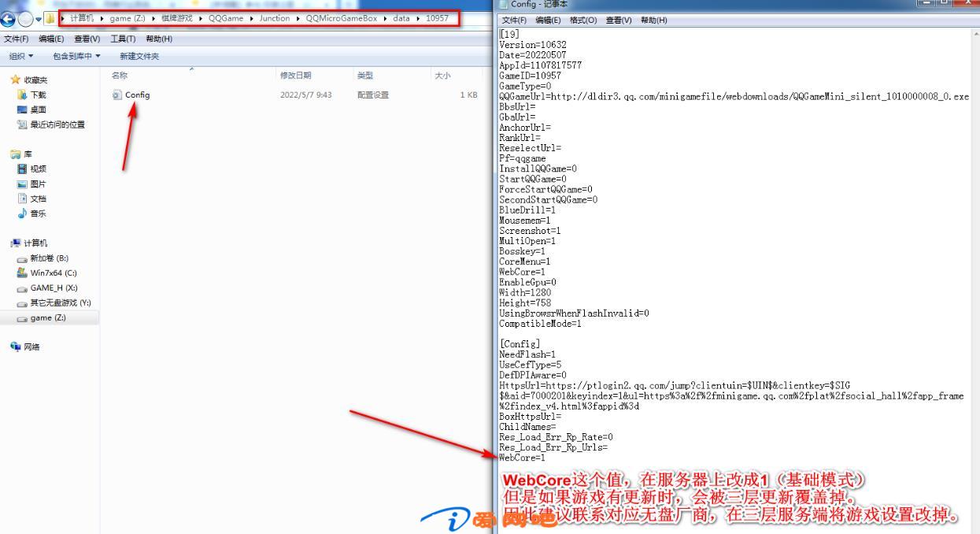Go back in Explorer navigation
The height and width of the screenshot is (534, 980).
pyautogui.click(x=9, y=19)
